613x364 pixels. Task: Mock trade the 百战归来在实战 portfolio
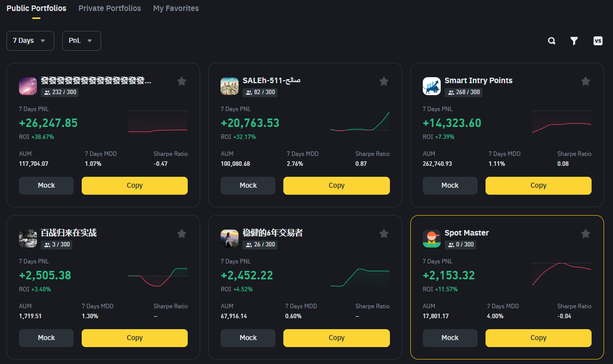(46, 338)
